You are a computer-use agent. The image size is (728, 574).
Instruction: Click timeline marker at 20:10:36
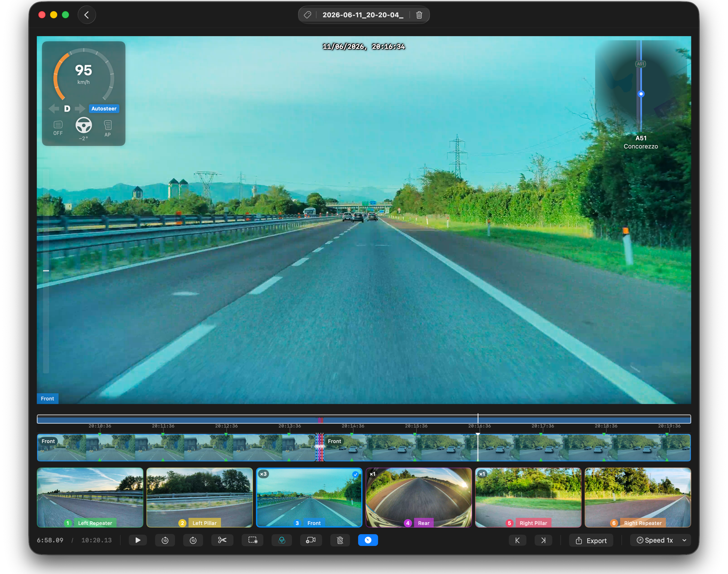coord(100,426)
